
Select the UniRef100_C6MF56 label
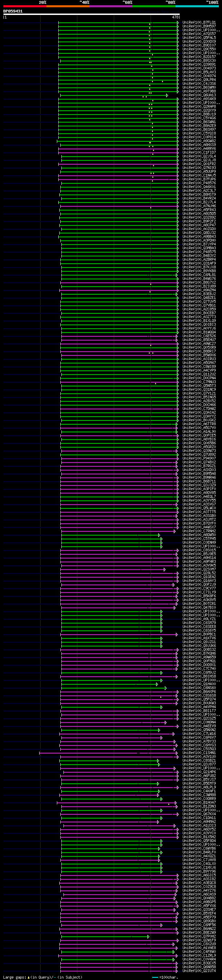click(x=199, y=925)
